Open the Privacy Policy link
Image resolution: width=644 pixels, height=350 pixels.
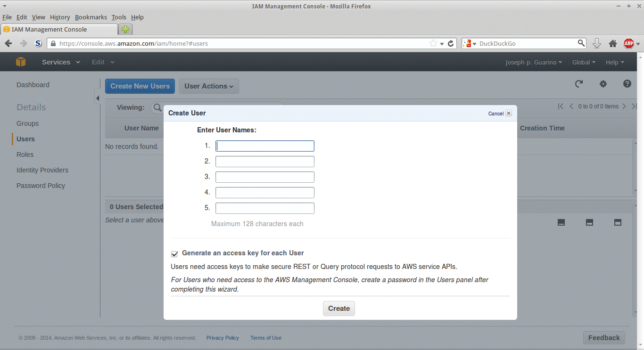point(223,338)
